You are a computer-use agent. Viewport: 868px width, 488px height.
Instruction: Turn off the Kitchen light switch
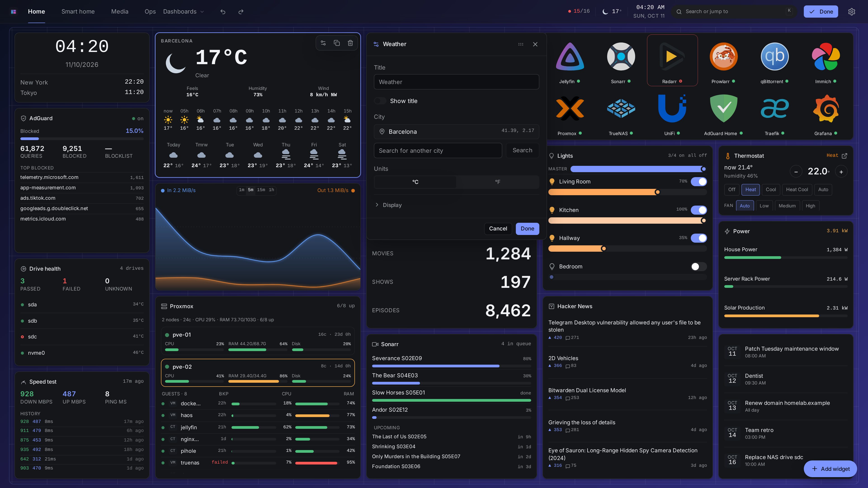coord(699,210)
